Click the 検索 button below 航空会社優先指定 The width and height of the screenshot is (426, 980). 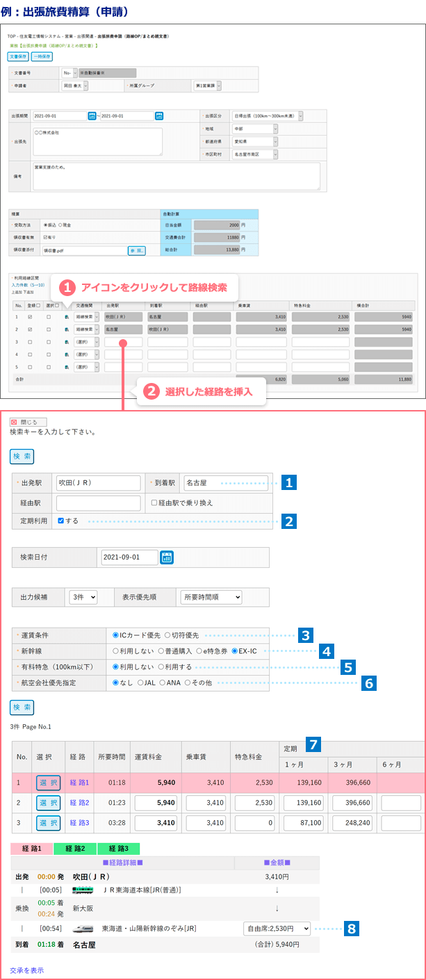click(x=22, y=707)
